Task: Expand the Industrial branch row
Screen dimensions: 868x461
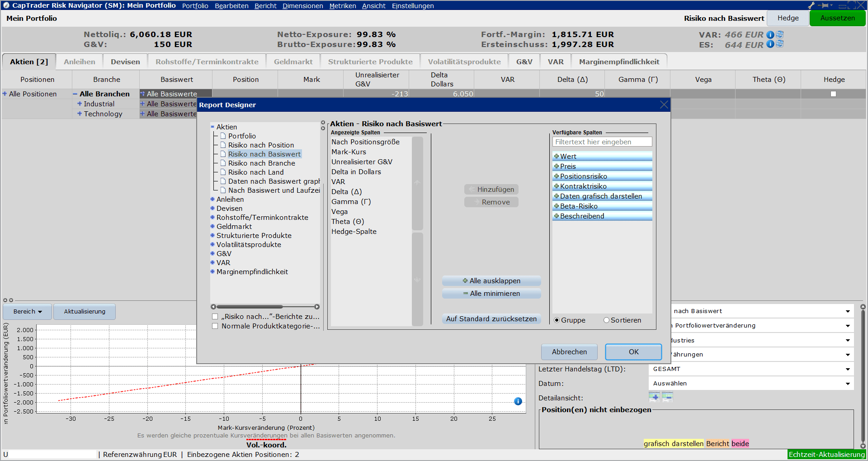Action: pyautogui.click(x=80, y=104)
